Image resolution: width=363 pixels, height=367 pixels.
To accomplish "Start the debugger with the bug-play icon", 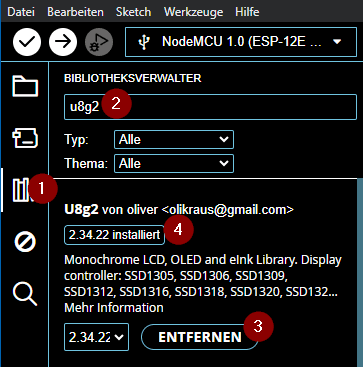I will pos(99,42).
